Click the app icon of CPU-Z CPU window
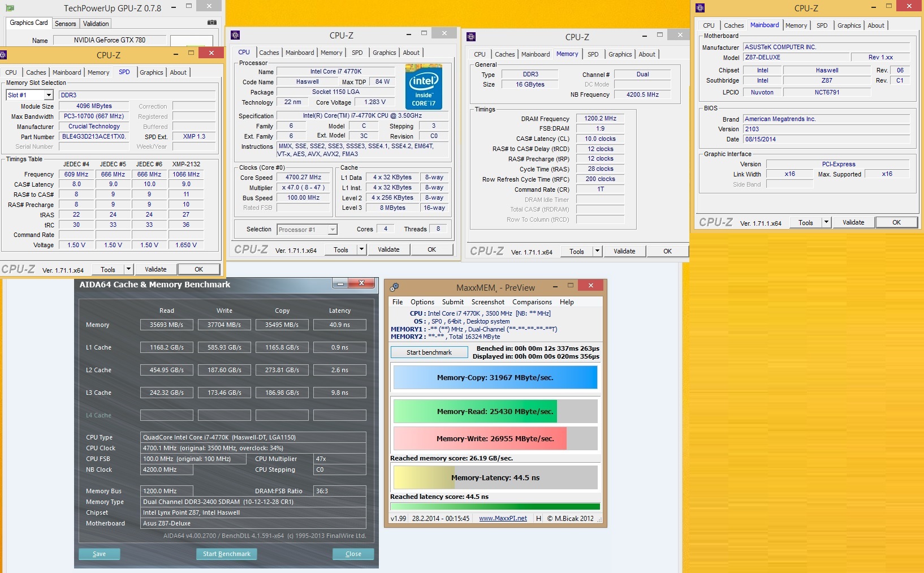Viewport: 924px width, 573px height. [235, 35]
